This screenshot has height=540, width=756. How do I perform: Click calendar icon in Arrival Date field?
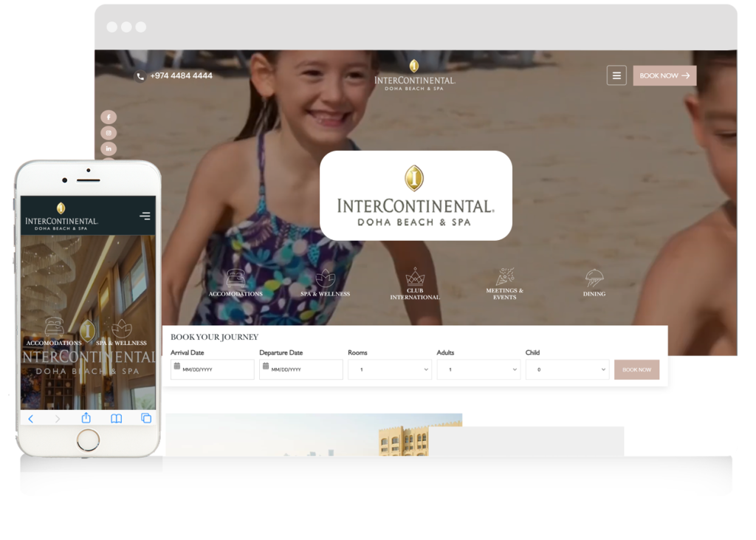coord(177,366)
